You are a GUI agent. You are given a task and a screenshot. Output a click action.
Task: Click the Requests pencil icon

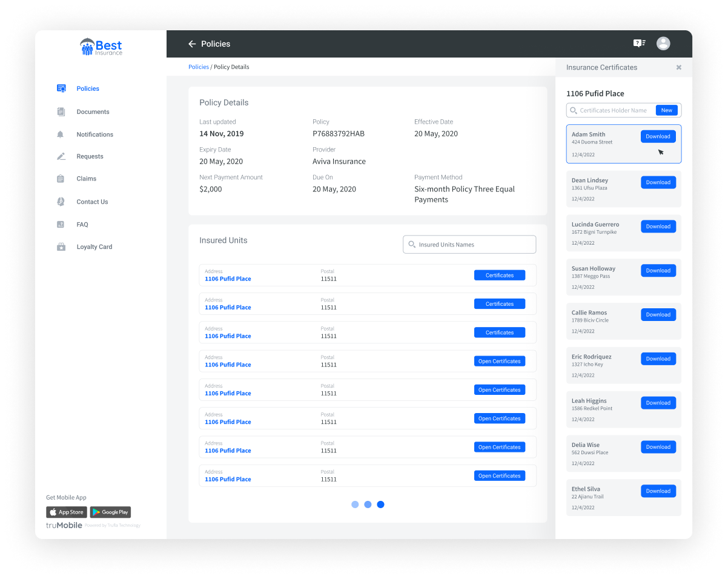(61, 156)
